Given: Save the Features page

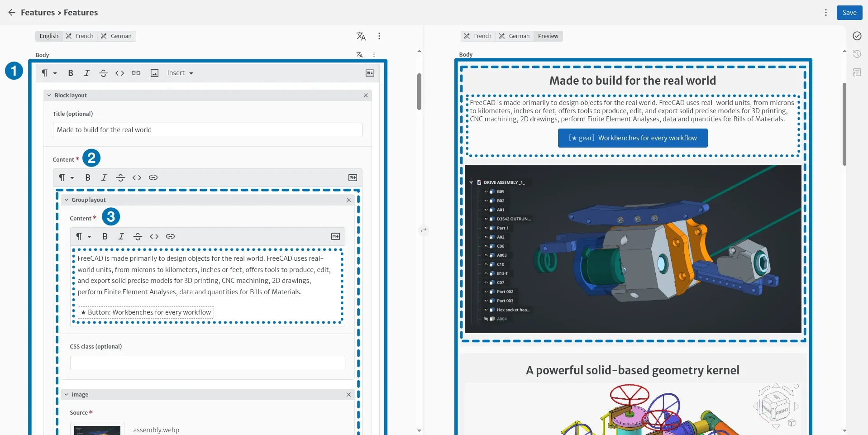Looking at the screenshot, I should 849,13.
